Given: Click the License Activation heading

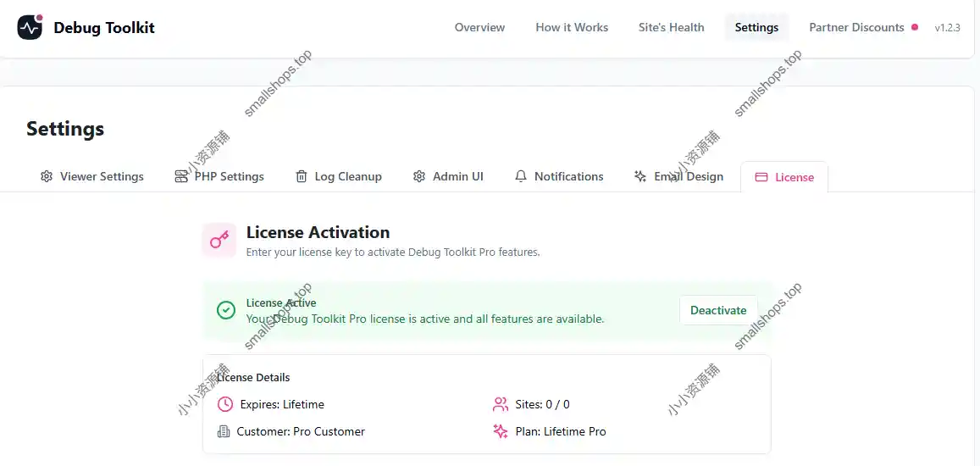Looking at the screenshot, I should pos(318,232).
